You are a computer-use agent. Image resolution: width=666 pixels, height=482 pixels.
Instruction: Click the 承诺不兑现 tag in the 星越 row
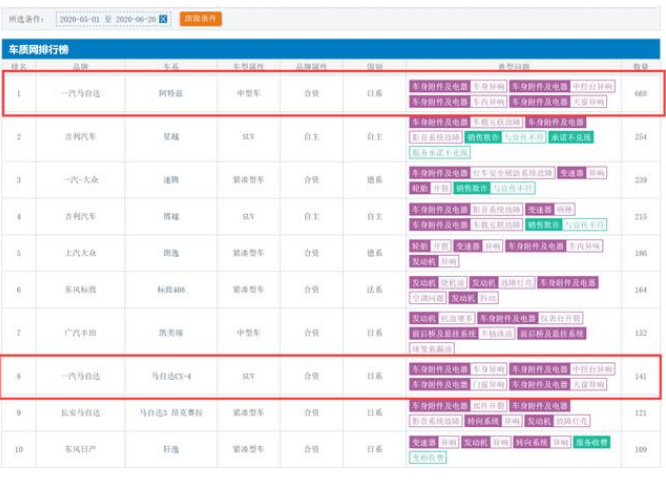572,136
